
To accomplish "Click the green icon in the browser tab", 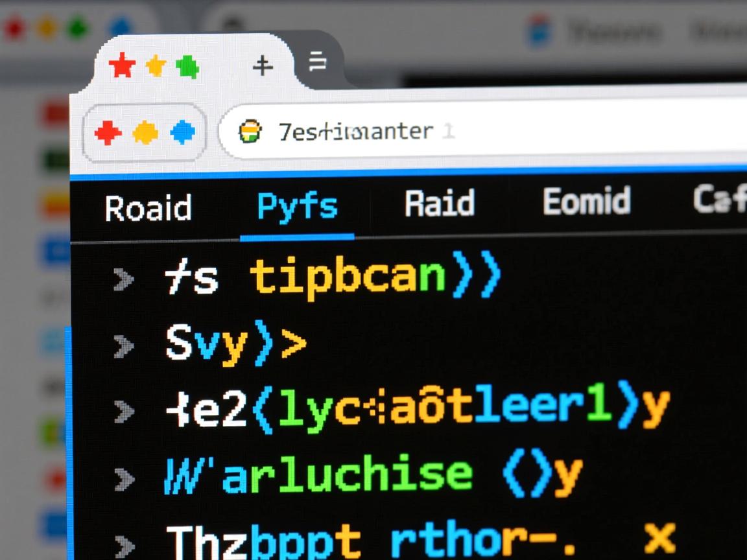I will click(187, 66).
